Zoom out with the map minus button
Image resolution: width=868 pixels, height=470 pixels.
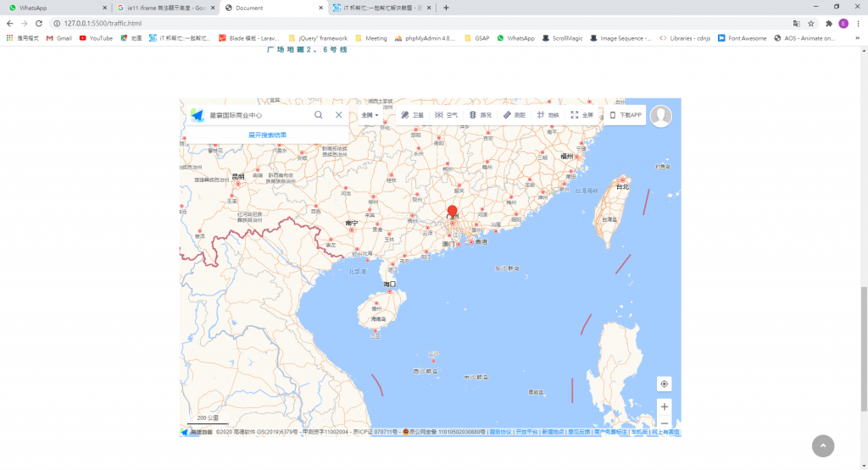(x=665, y=423)
